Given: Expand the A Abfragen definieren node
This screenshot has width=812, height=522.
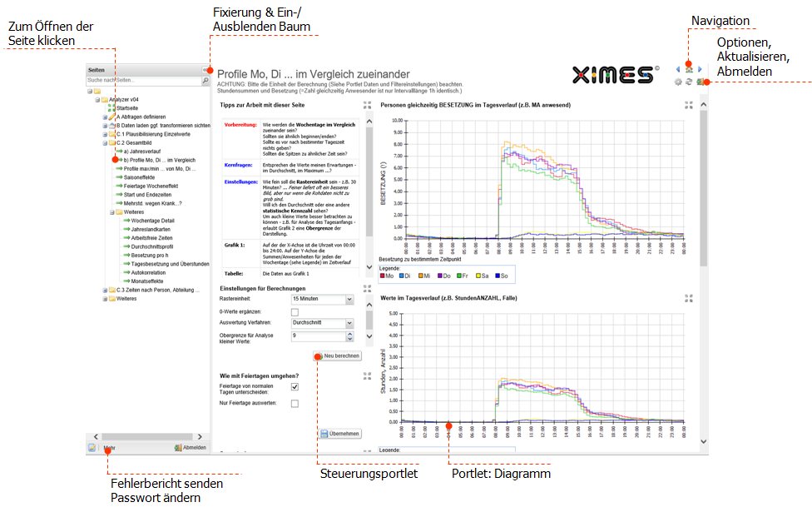Looking at the screenshot, I should click(105, 117).
